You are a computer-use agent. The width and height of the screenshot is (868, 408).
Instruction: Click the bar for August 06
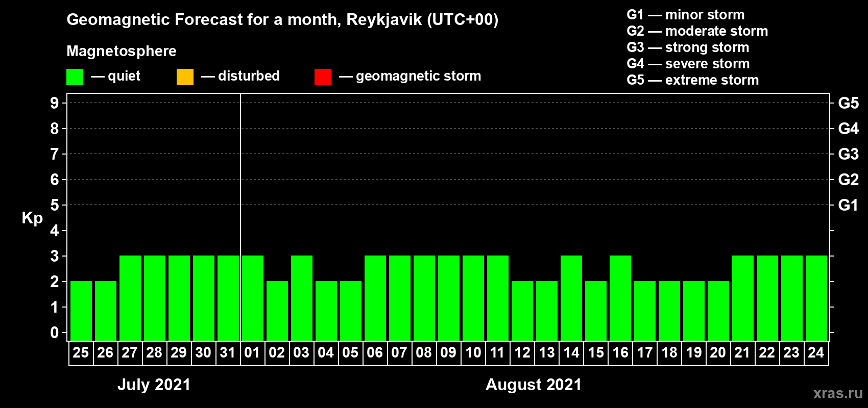[375, 298]
